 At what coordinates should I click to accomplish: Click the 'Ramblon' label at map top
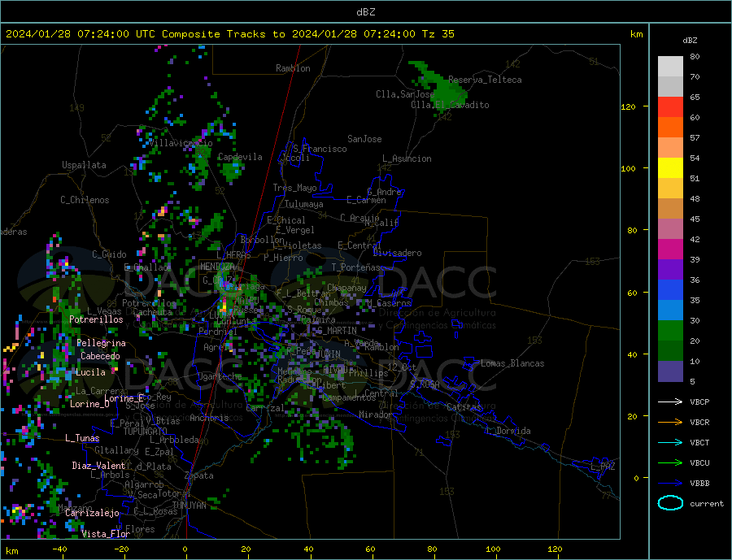pyautogui.click(x=293, y=68)
